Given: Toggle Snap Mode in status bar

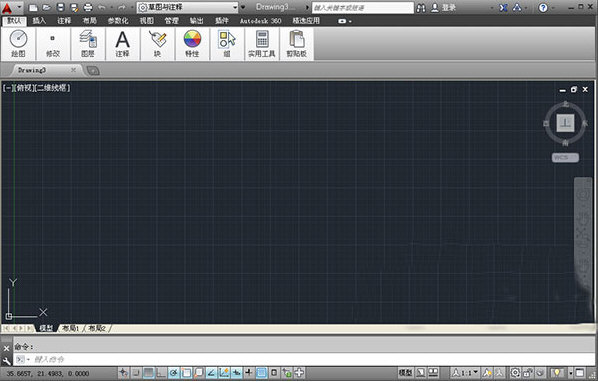Looking at the screenshot, I should [x=136, y=373].
